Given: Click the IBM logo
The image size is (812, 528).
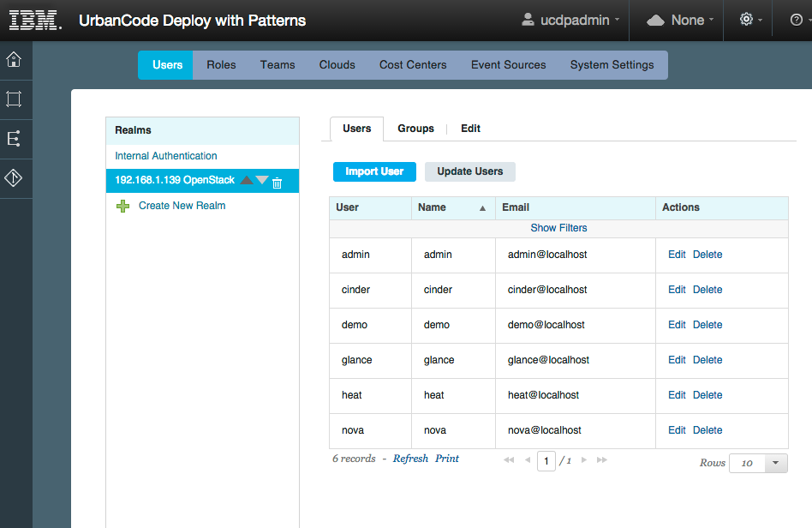Looking at the screenshot, I should click(x=35, y=21).
